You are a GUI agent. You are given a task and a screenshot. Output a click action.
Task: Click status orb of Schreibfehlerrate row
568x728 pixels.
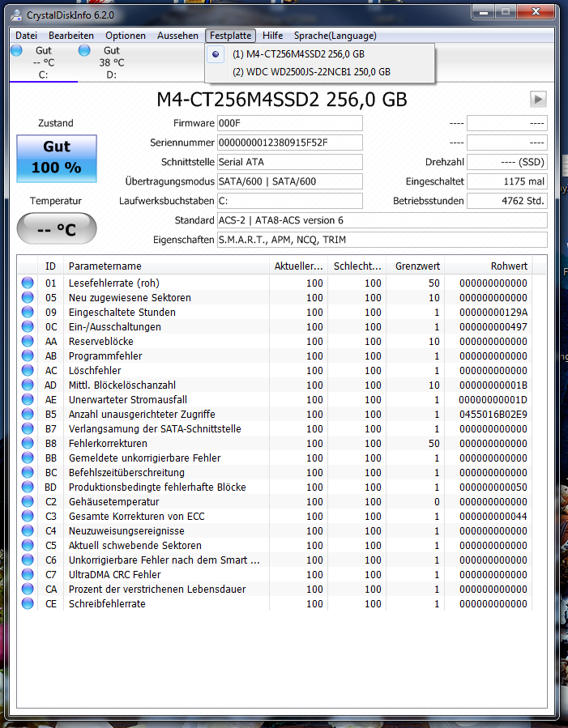point(28,603)
